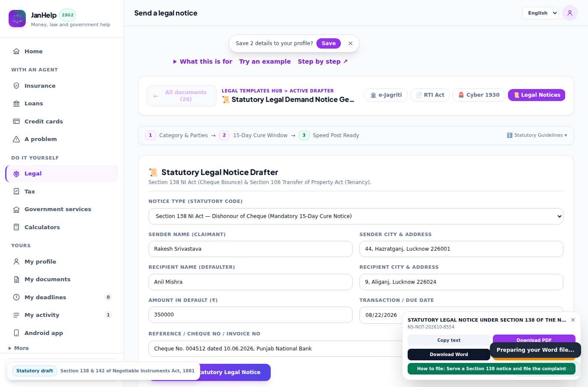Expand the More section in sidebar
The image size is (588, 387).
tap(19, 348)
